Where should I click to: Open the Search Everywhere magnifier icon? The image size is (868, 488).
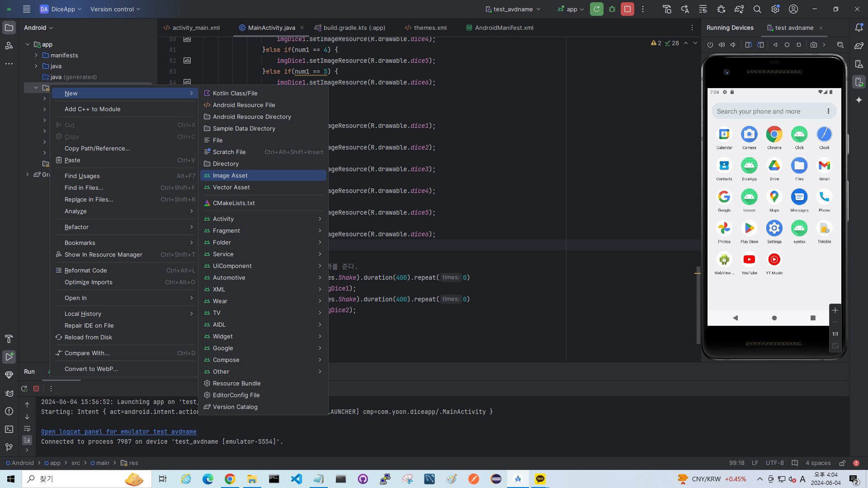[x=757, y=9]
